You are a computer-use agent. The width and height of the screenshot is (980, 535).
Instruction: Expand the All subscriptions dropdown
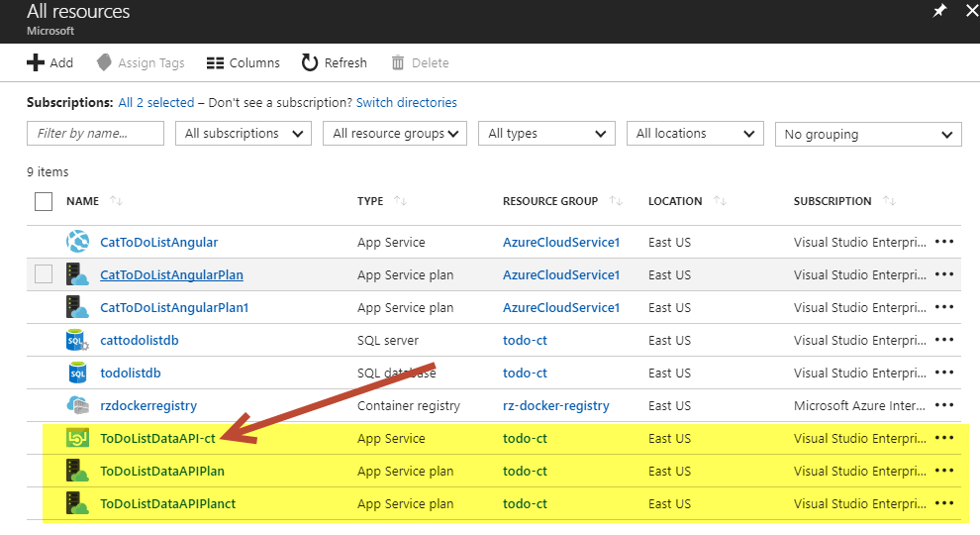[x=244, y=134]
